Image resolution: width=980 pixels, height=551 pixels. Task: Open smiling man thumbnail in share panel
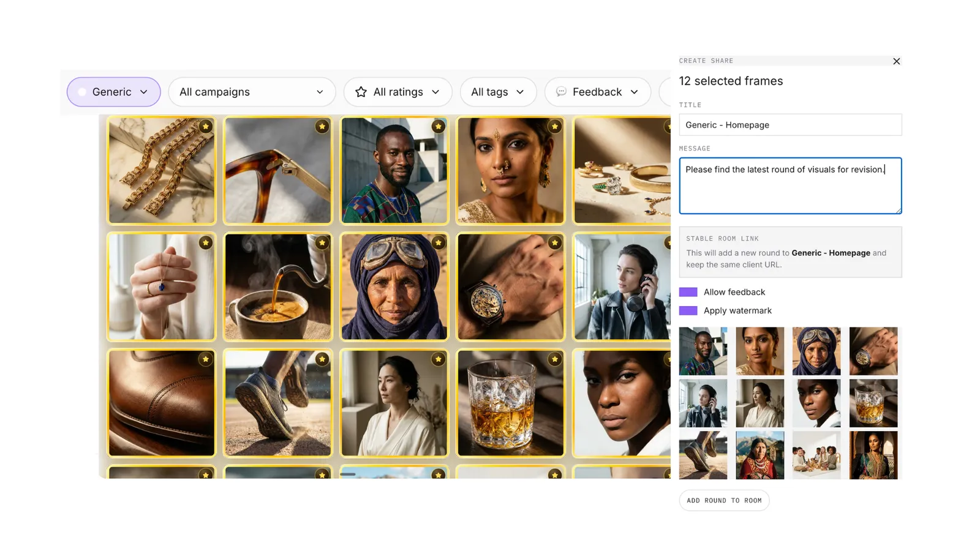click(703, 351)
